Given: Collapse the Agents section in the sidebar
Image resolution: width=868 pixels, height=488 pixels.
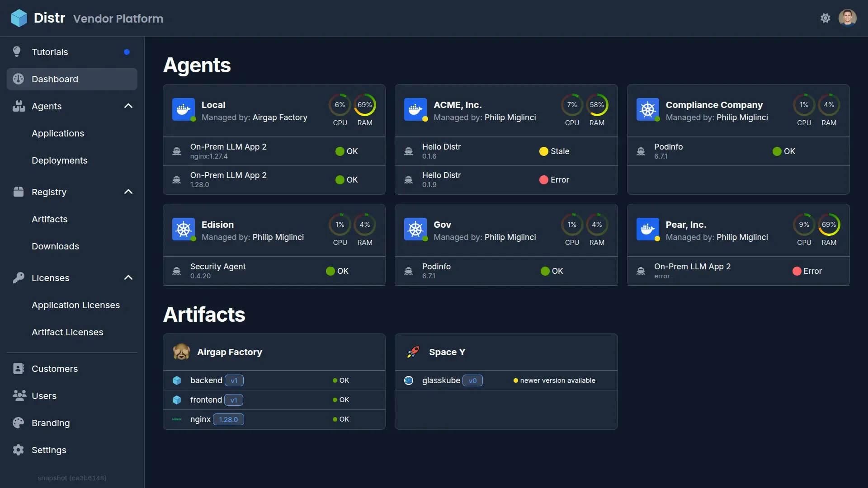Looking at the screenshot, I should click(x=128, y=106).
